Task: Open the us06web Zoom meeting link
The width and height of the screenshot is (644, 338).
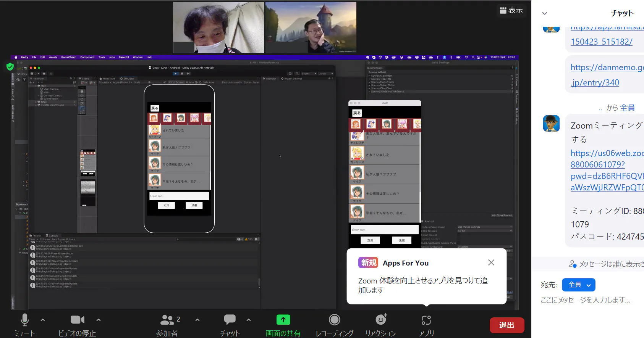Action: [x=607, y=153]
